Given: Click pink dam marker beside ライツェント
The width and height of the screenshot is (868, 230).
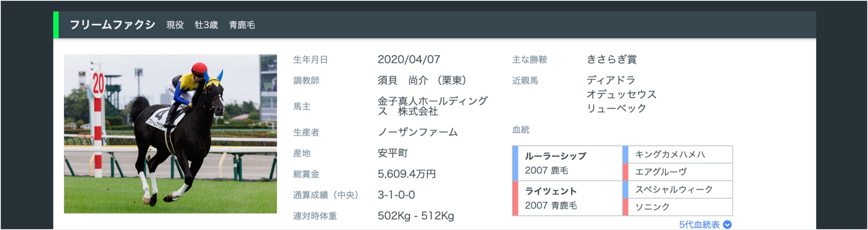Looking at the screenshot, I should (x=515, y=198).
